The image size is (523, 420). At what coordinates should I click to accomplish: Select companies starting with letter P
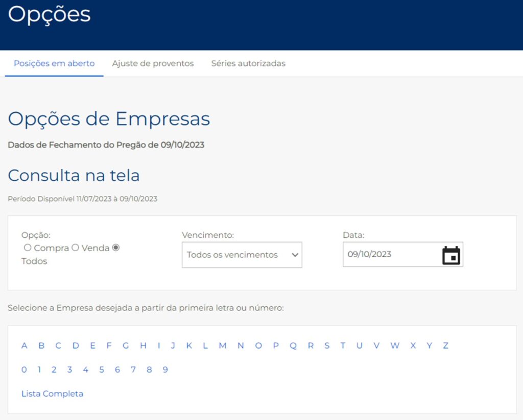click(276, 345)
